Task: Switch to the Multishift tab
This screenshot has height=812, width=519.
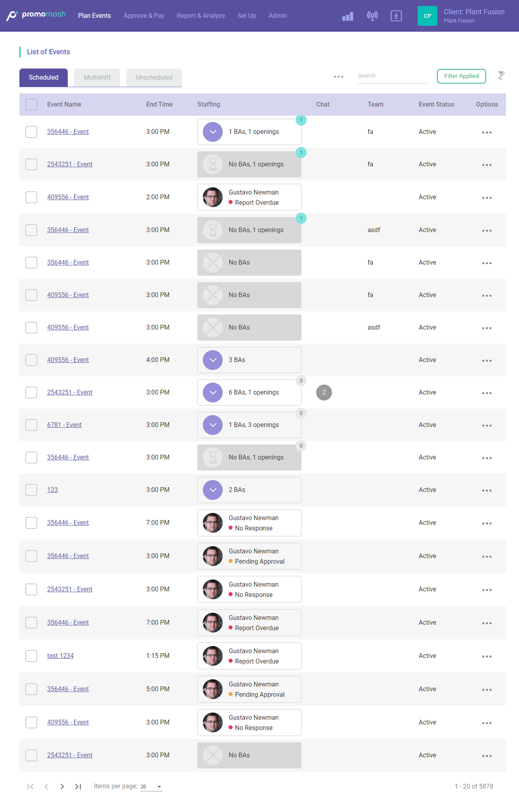Action: click(97, 78)
